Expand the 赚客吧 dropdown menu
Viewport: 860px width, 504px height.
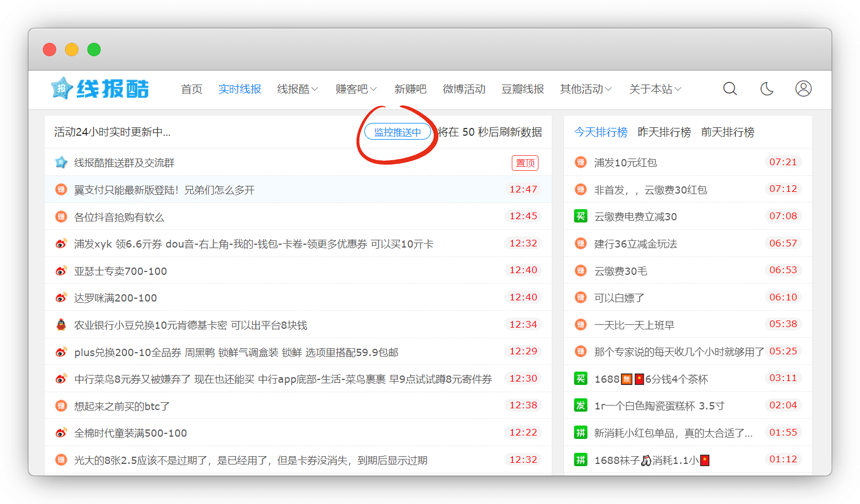pyautogui.click(x=356, y=89)
